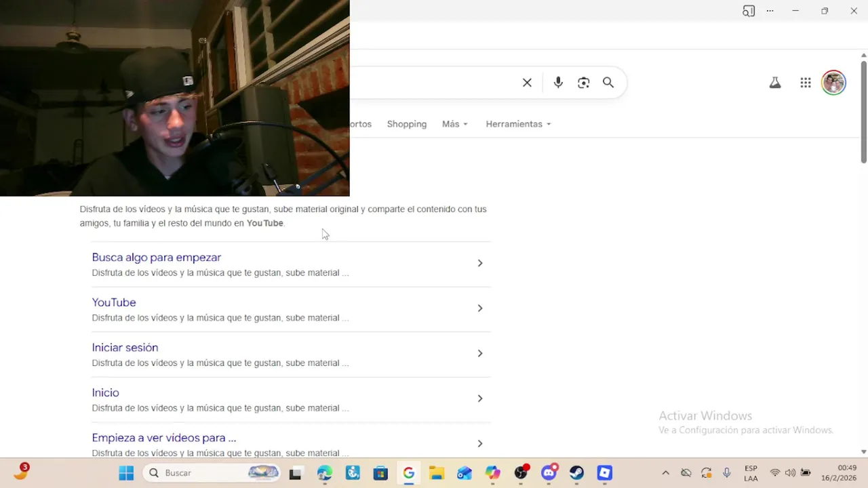Click the magnifying glass search button
Screen dimensions: 868x488
(608, 83)
